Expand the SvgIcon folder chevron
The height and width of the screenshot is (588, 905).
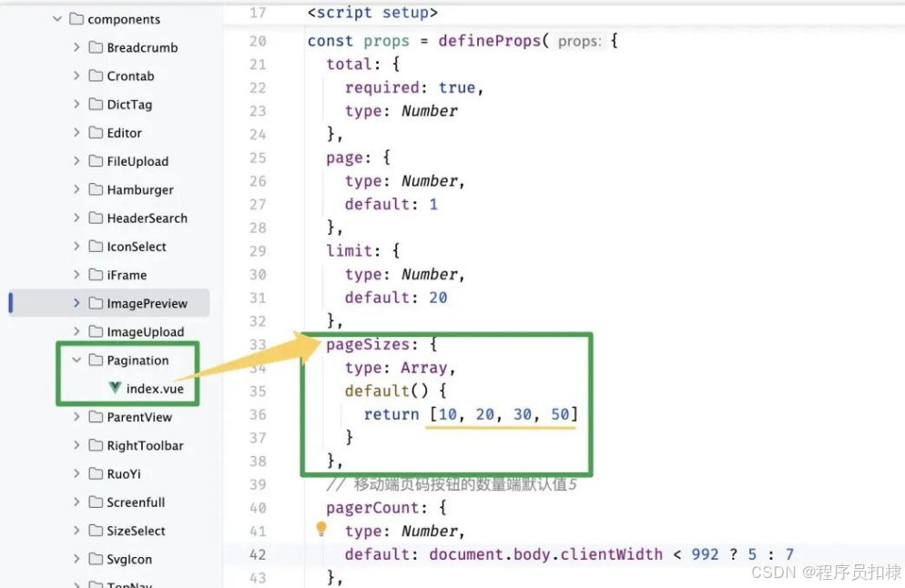pos(76,559)
